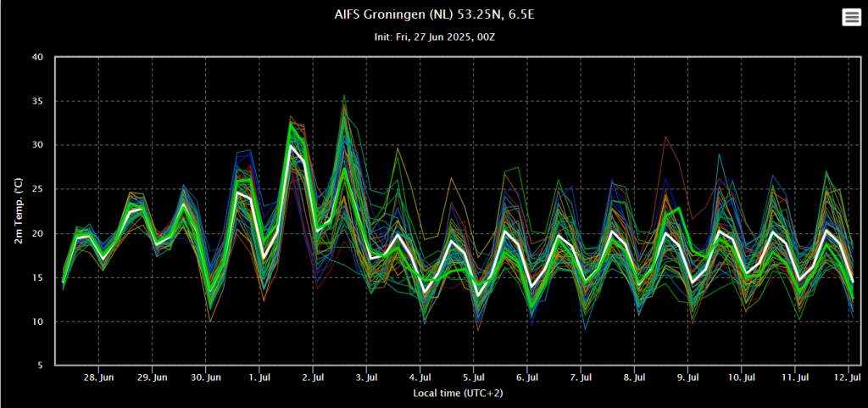Click the '7. Jul' date label
The image size is (868, 408).
(581, 377)
